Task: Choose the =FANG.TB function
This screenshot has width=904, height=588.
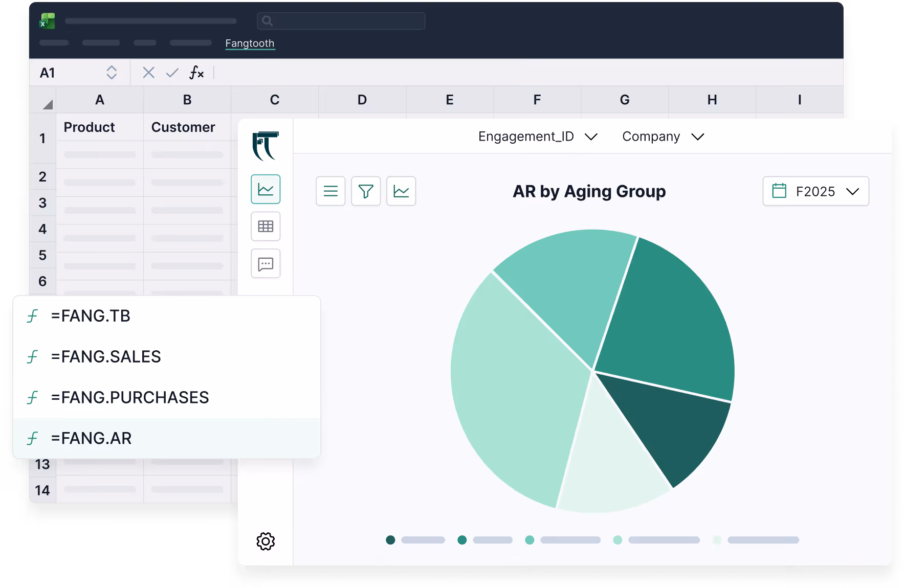Action: point(167,316)
